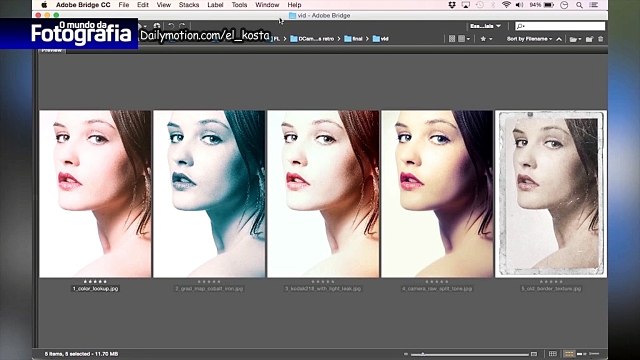Open the Apple menu
The width and height of the screenshot is (640, 360).
pyautogui.click(x=44, y=5)
